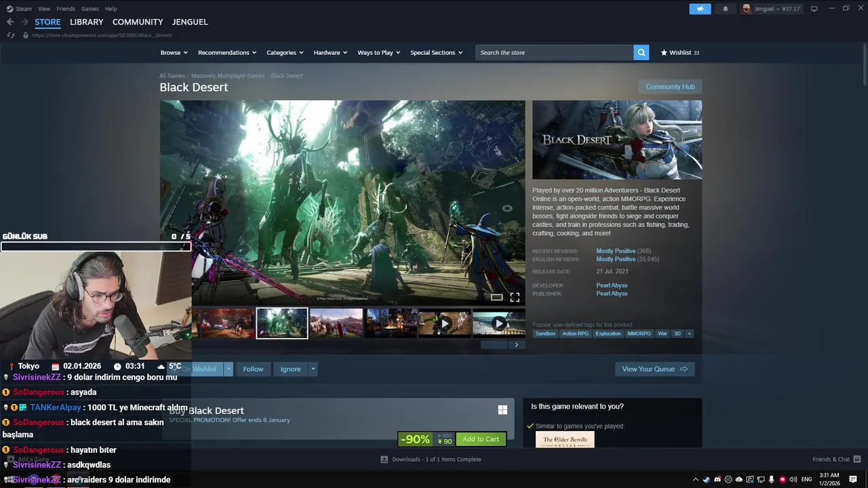Open the notifications bell
The height and width of the screenshot is (488, 868).
click(725, 9)
